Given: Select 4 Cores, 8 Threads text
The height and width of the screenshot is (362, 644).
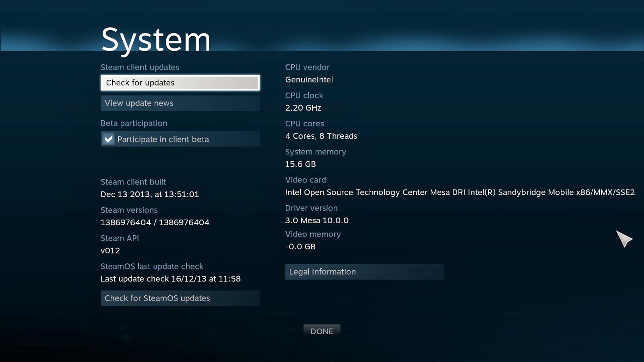Looking at the screenshot, I should (321, 136).
